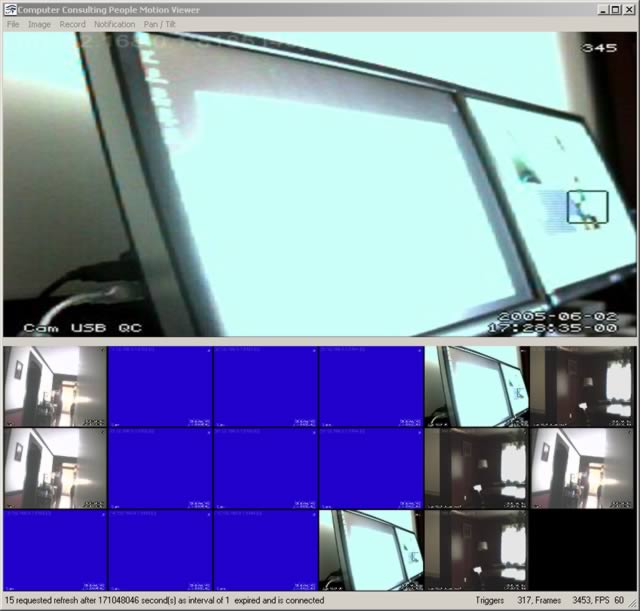The height and width of the screenshot is (611, 640).
Task: Open the File menu
Action: (x=13, y=24)
